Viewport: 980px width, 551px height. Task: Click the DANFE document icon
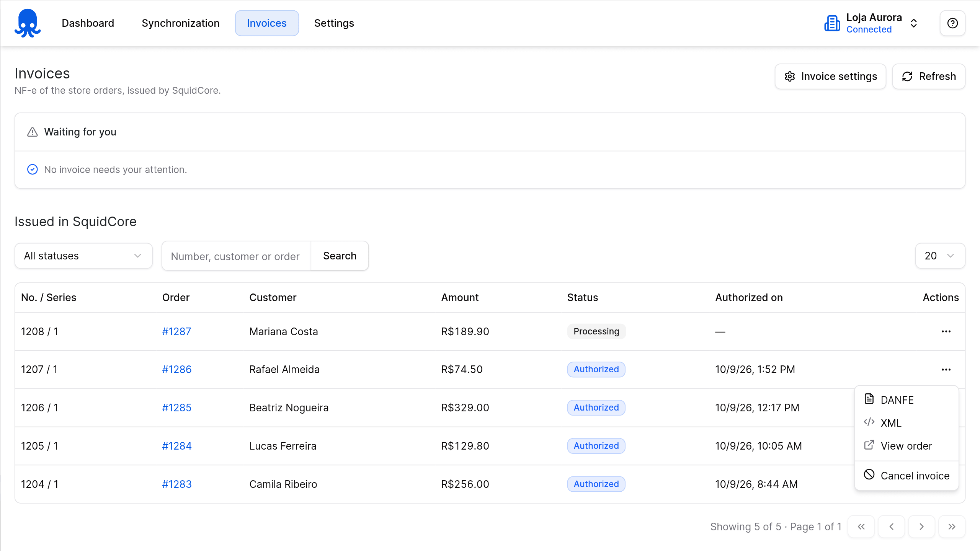coord(869,399)
